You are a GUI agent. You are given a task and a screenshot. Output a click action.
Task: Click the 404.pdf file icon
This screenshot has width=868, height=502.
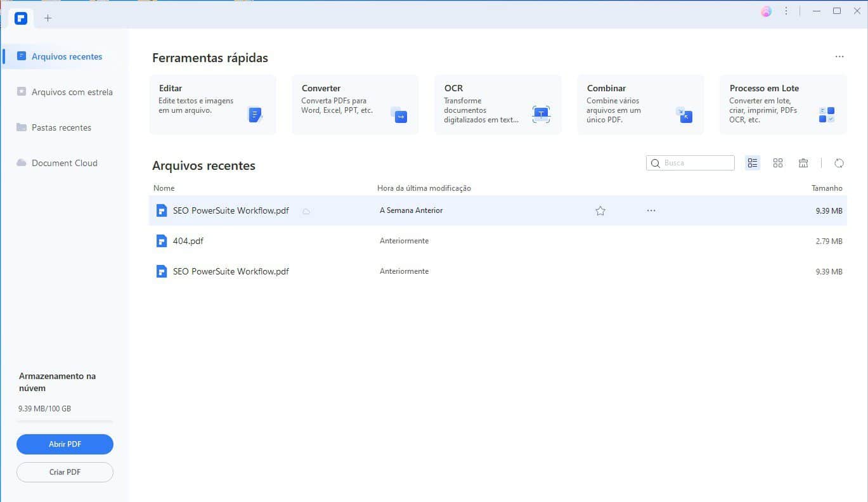click(162, 241)
